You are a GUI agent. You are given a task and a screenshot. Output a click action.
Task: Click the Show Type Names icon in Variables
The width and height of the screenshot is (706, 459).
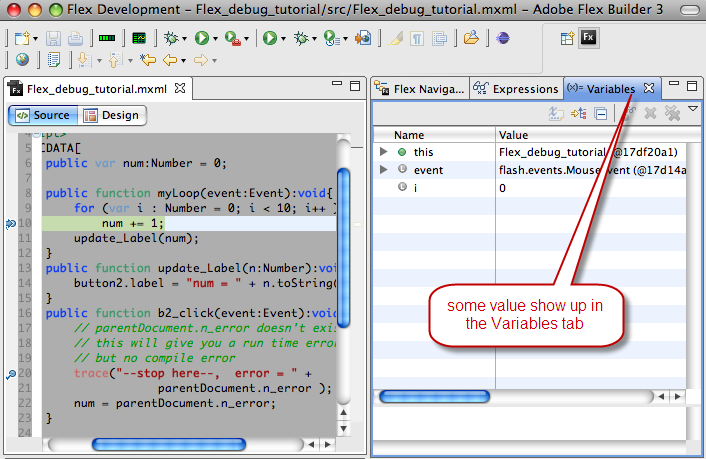pos(557,113)
